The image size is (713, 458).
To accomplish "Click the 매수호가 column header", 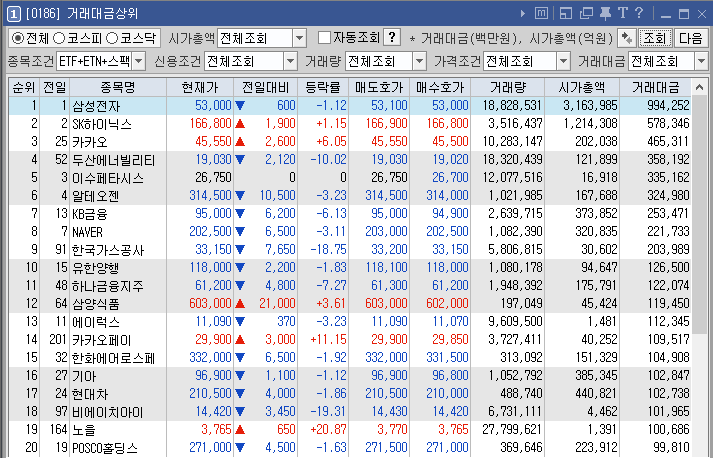I will click(440, 87).
